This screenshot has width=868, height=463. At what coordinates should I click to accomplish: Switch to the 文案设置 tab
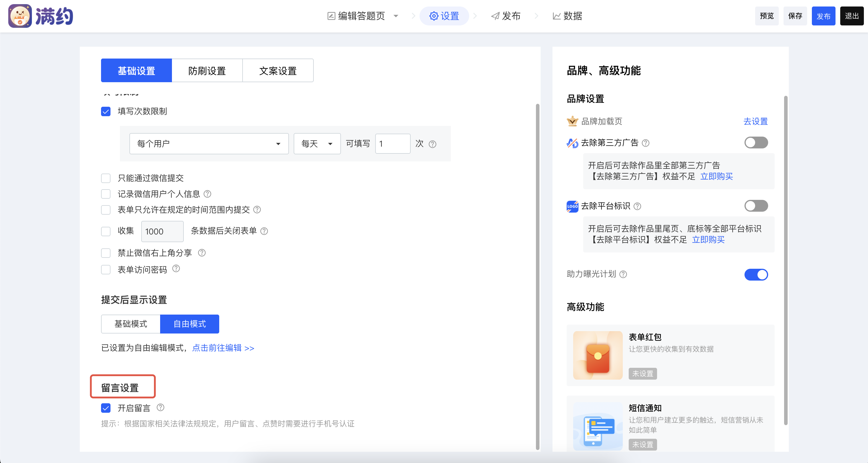coord(278,70)
